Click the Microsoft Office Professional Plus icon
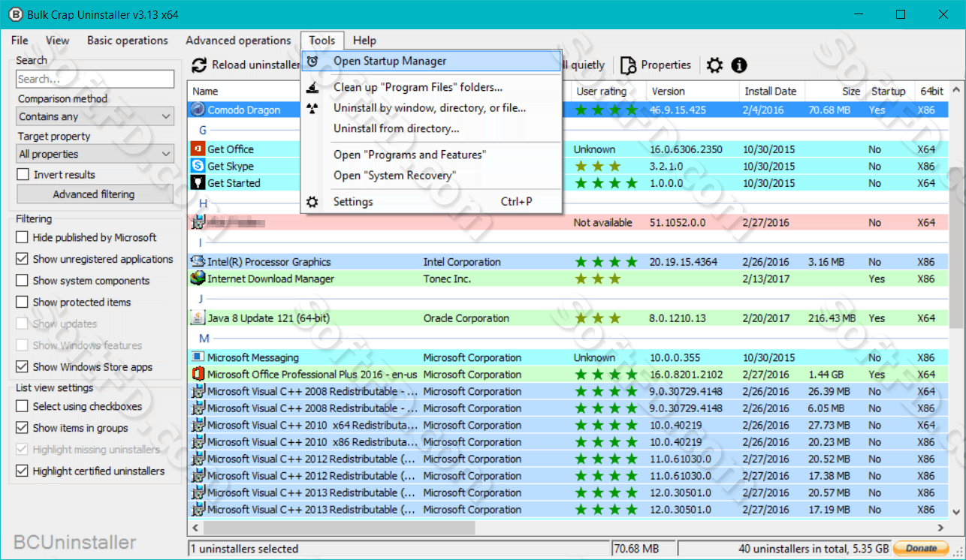Viewport: 966px width, 560px height. (x=198, y=374)
